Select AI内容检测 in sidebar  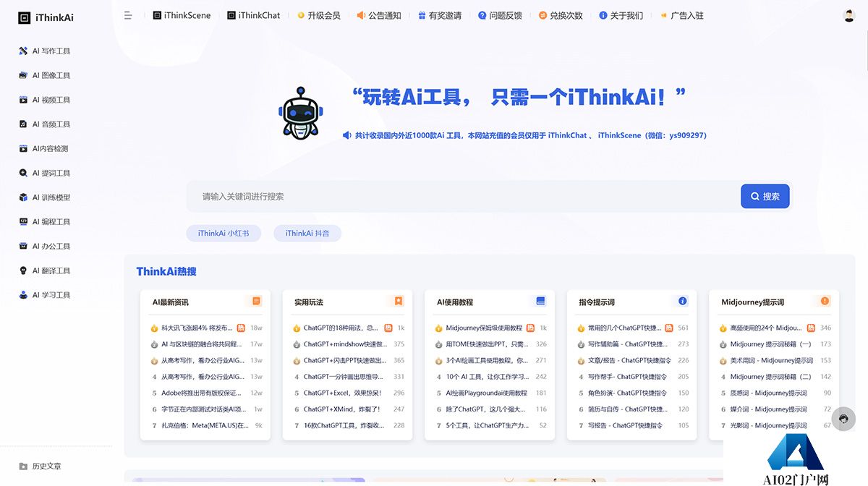coord(45,148)
